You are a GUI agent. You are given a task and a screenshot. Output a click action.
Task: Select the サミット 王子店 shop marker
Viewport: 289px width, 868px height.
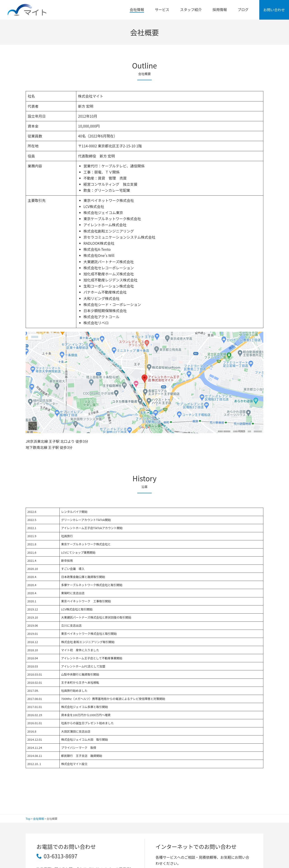[x=157, y=336]
